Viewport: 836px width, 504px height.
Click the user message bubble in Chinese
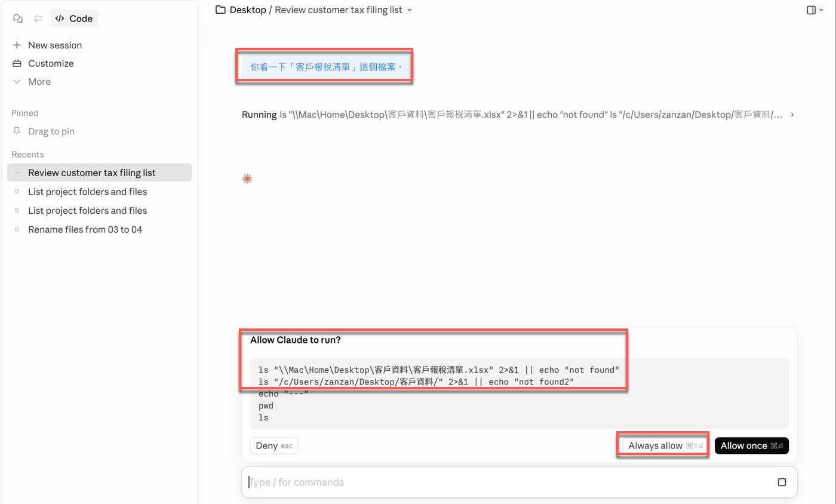click(325, 67)
